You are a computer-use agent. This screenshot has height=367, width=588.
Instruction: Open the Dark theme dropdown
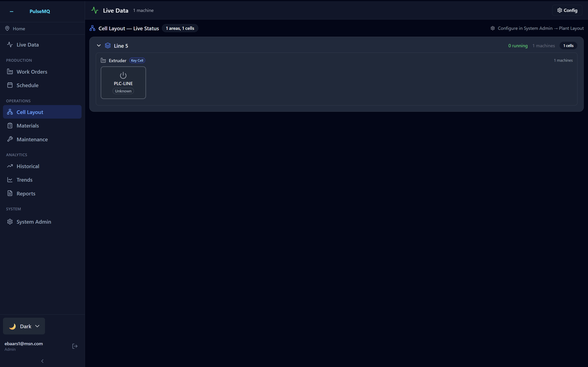pos(24,326)
